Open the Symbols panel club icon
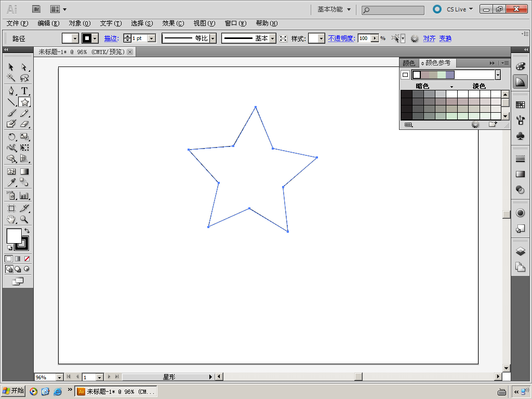The width and height of the screenshot is (532, 399). [520, 136]
